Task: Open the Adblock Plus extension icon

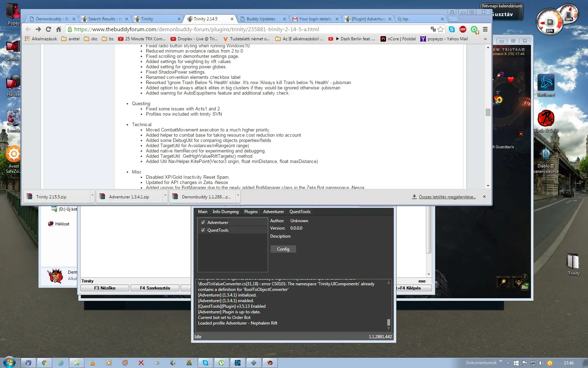Action: tap(463, 29)
